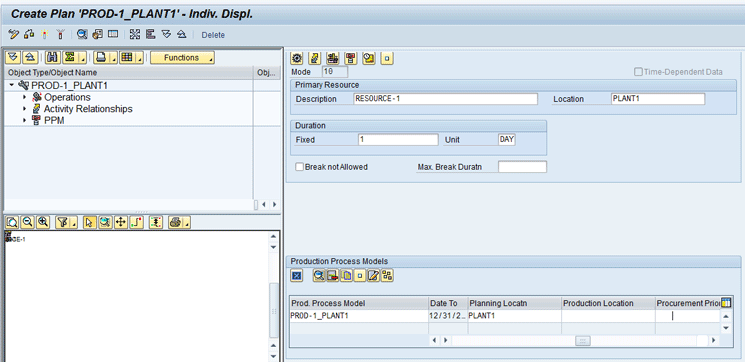Click the horizontal scrollbar thumb of PPM table
Viewport: 745px width, 362px height.
(583, 341)
